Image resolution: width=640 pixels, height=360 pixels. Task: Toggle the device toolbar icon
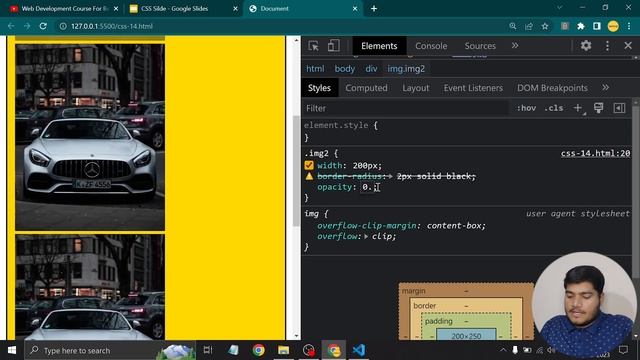[333, 46]
